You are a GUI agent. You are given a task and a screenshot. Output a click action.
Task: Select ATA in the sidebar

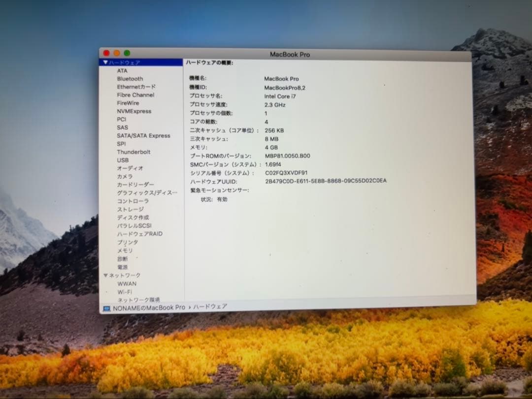point(122,70)
